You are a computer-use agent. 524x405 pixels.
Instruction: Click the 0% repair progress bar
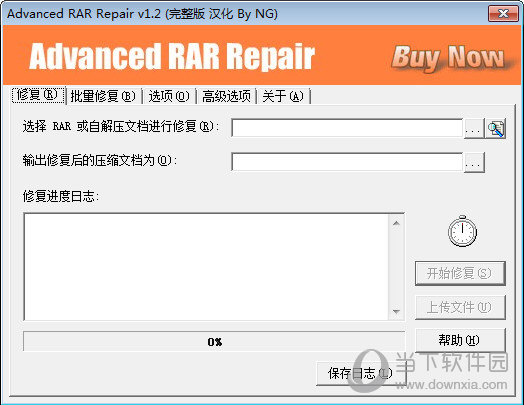click(x=214, y=342)
